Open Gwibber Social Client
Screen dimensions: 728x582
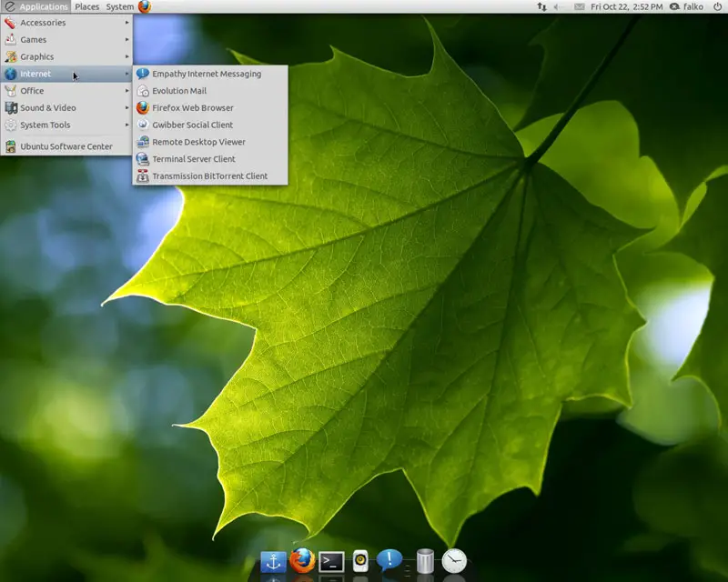(210, 125)
